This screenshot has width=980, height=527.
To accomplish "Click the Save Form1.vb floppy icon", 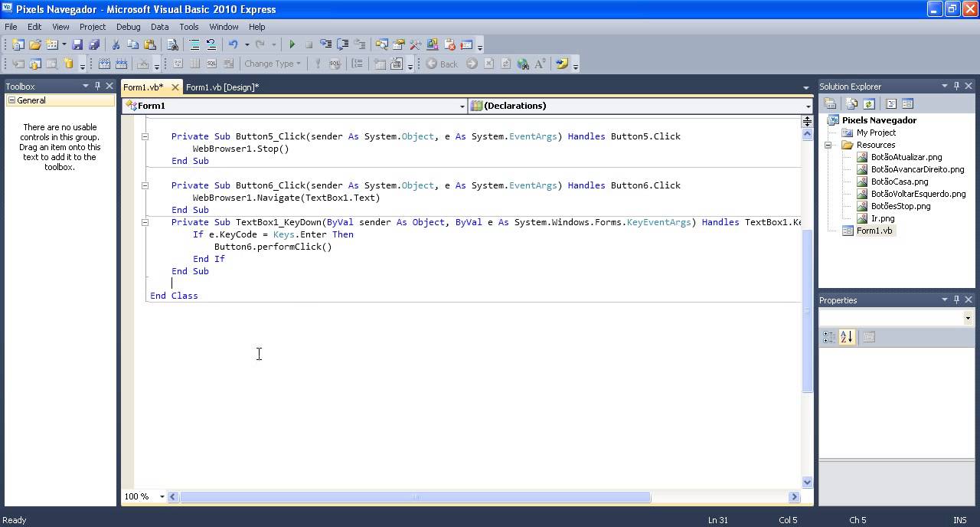I will [x=77, y=45].
